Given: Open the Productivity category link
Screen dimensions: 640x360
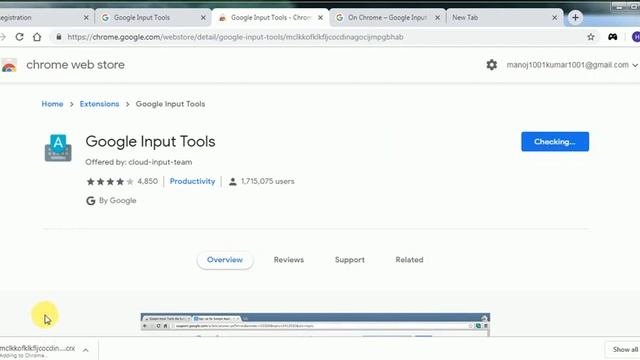Looking at the screenshot, I should pos(192,181).
